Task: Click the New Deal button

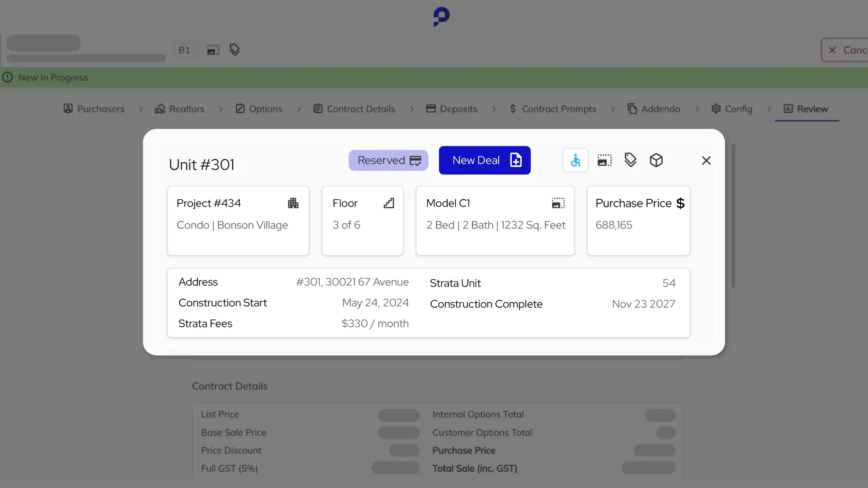Action: [x=485, y=160]
